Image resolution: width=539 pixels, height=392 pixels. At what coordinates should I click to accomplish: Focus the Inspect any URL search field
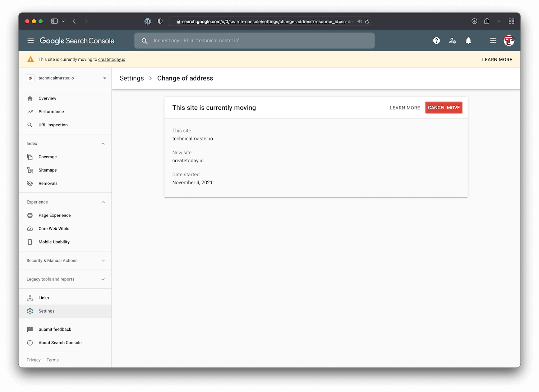coord(254,41)
